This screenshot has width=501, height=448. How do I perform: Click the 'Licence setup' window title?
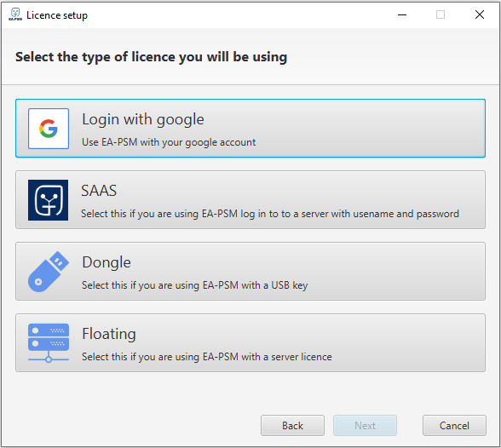point(57,15)
